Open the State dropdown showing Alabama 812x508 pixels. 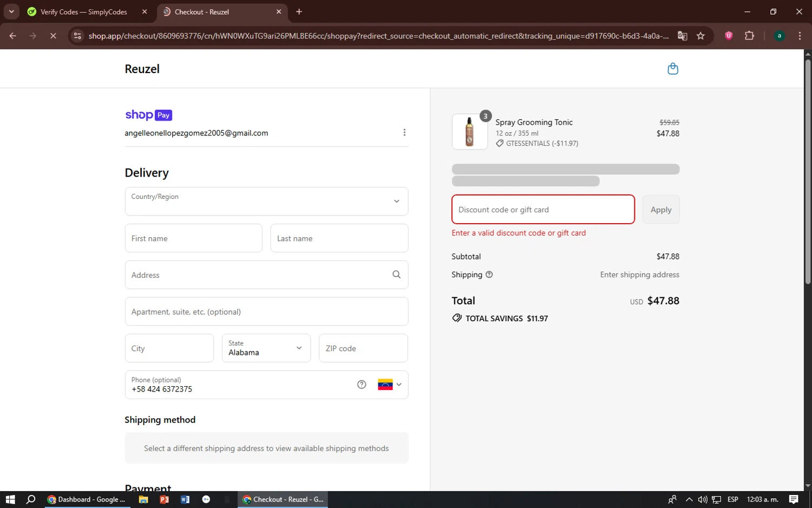(266, 348)
